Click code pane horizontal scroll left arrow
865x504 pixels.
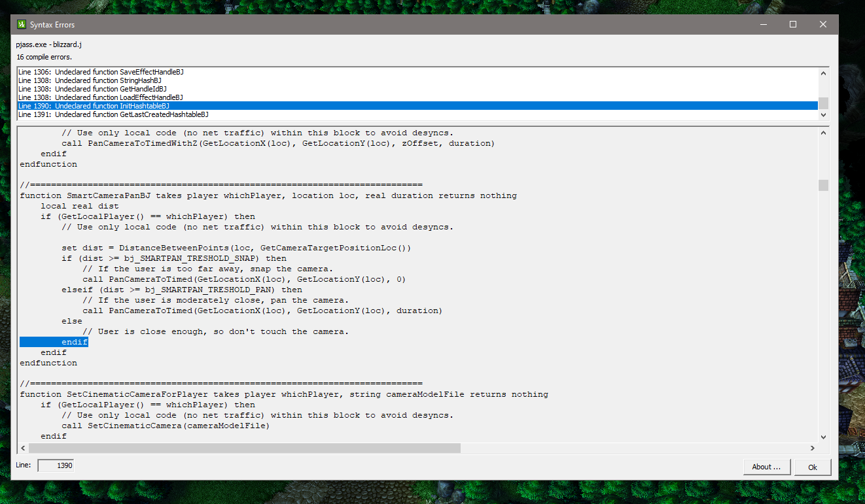click(x=24, y=448)
